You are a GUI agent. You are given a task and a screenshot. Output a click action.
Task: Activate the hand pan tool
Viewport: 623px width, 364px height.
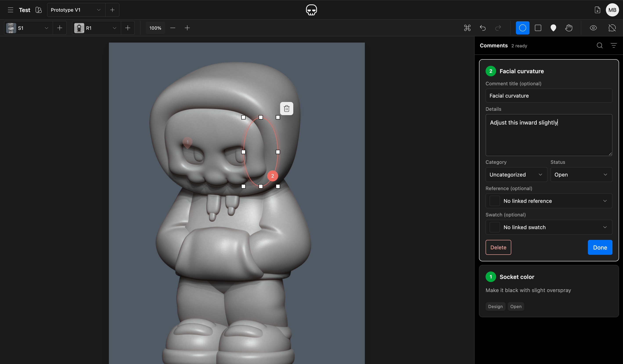tap(569, 28)
